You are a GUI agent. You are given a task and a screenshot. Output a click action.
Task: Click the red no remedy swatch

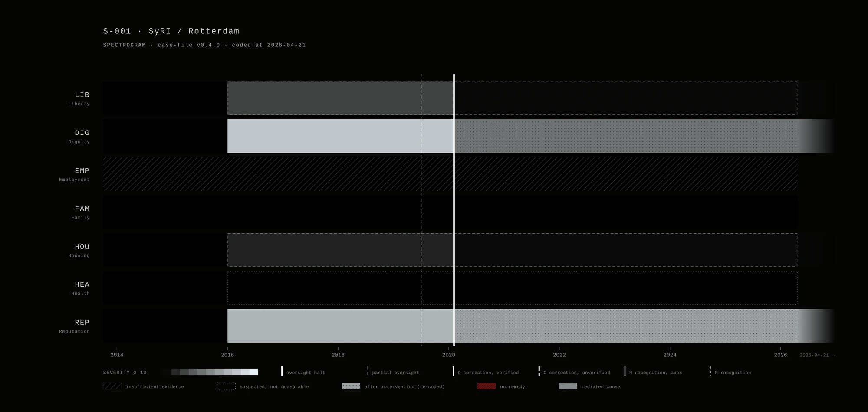487,386
